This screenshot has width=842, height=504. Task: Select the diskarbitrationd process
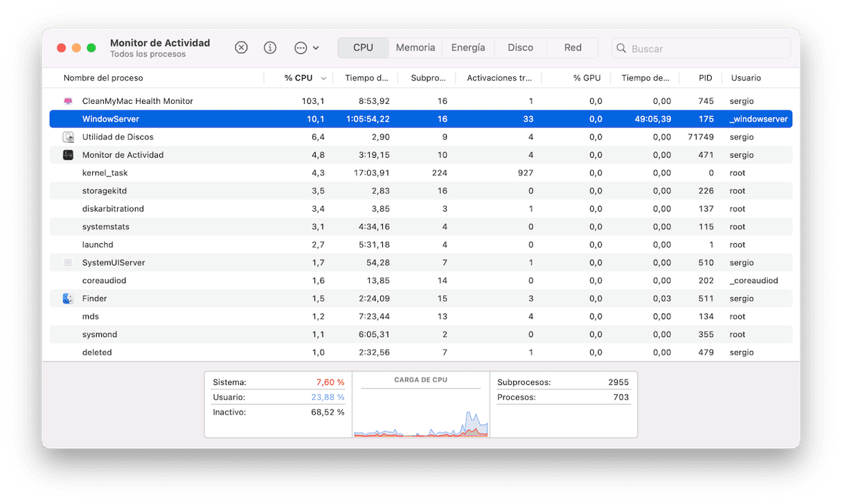click(x=113, y=209)
